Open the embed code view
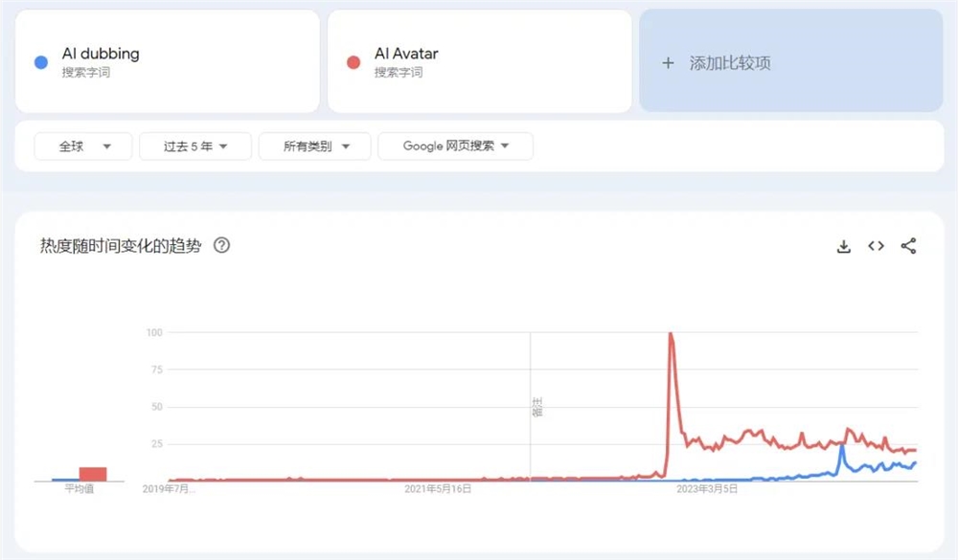This screenshot has width=958, height=560. (x=876, y=246)
